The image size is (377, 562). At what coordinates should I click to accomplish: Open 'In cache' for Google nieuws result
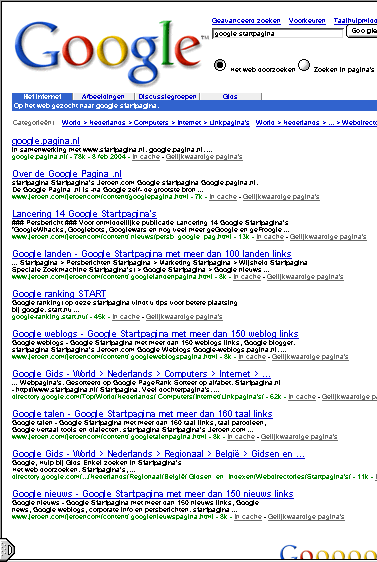point(248,517)
